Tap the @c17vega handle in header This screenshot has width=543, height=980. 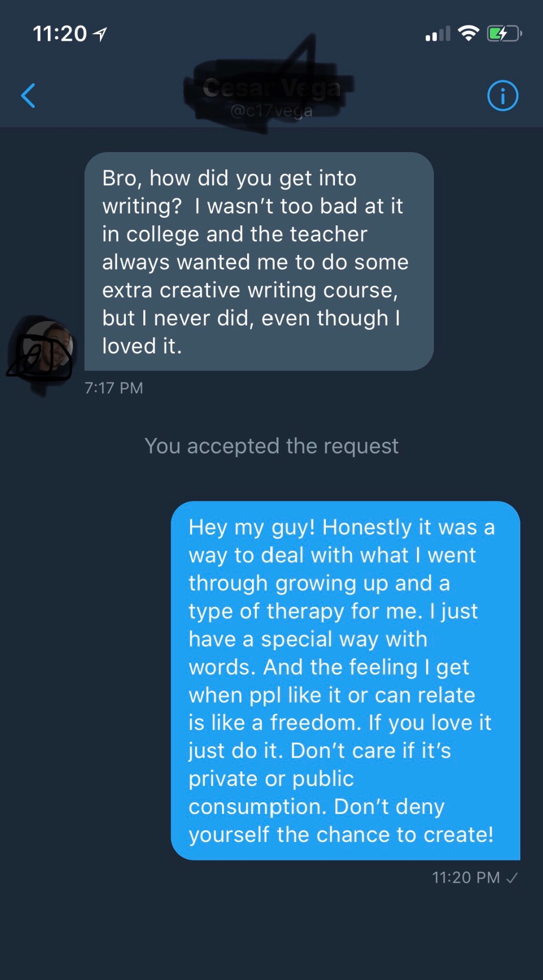[x=271, y=111]
